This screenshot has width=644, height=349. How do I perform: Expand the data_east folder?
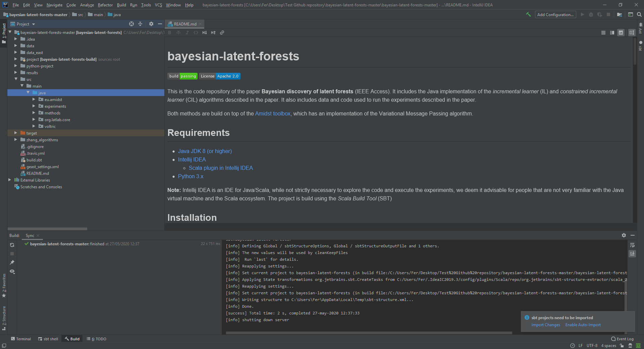[x=15, y=52]
